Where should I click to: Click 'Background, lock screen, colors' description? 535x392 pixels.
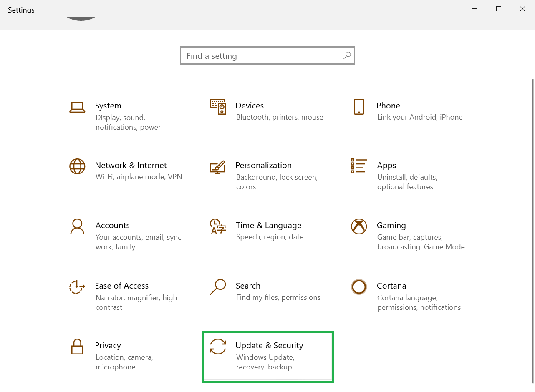[277, 182]
